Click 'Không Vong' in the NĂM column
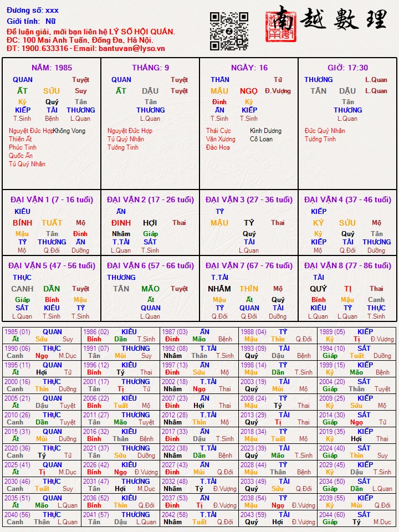 point(69,131)
